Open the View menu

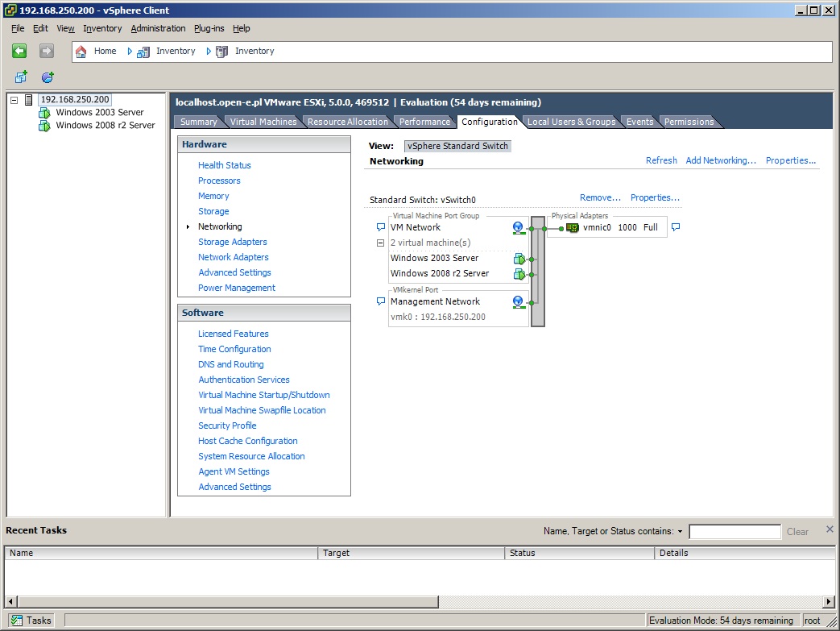click(65, 28)
